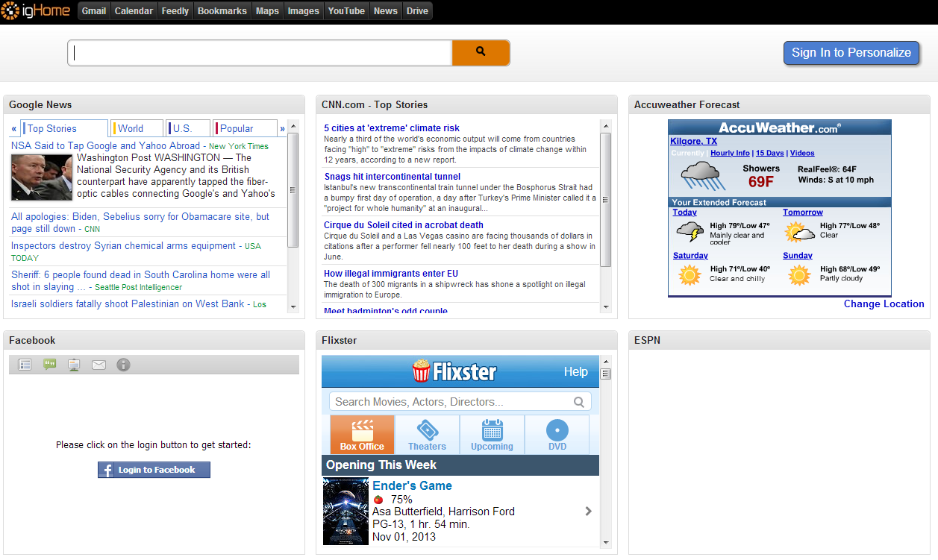
Task: Open News in the top bar
Action: pyautogui.click(x=386, y=11)
